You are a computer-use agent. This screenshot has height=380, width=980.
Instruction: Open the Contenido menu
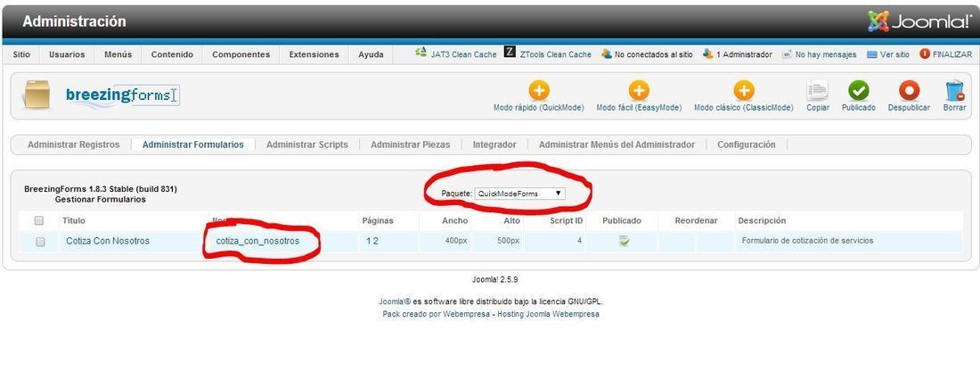(x=172, y=54)
